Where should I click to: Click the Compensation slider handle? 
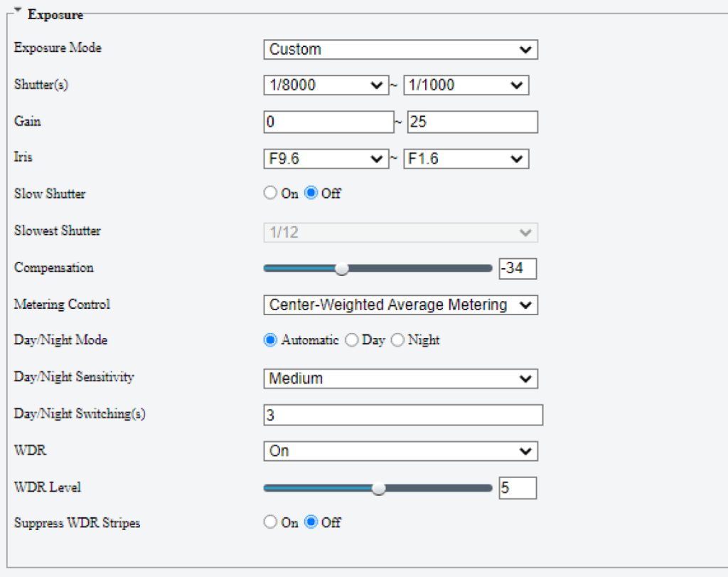click(x=341, y=268)
